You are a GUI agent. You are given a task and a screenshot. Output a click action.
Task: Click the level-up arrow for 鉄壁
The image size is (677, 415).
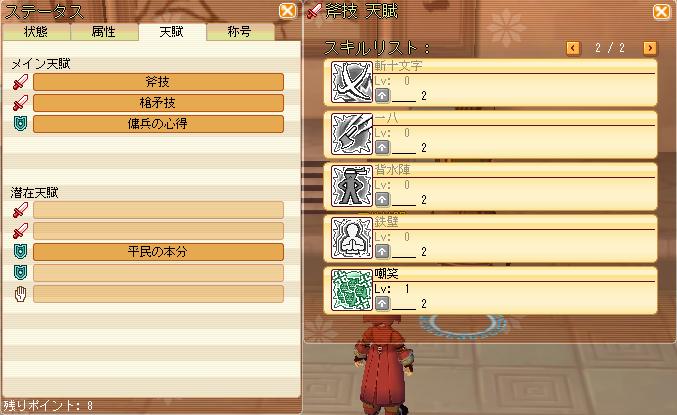[382, 251]
